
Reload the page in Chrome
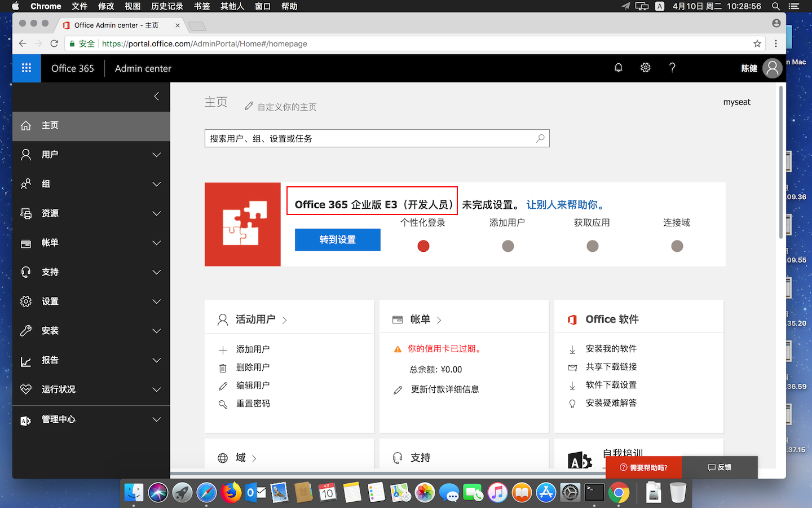tap(54, 43)
